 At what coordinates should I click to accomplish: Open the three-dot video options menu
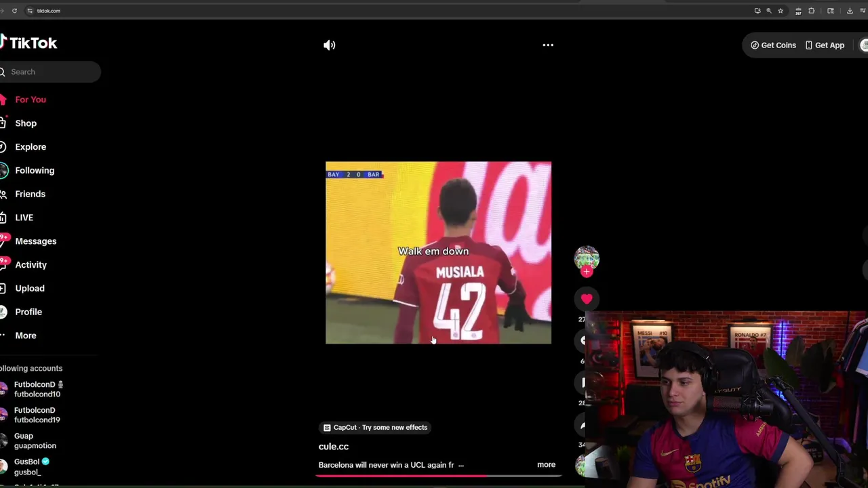[548, 45]
